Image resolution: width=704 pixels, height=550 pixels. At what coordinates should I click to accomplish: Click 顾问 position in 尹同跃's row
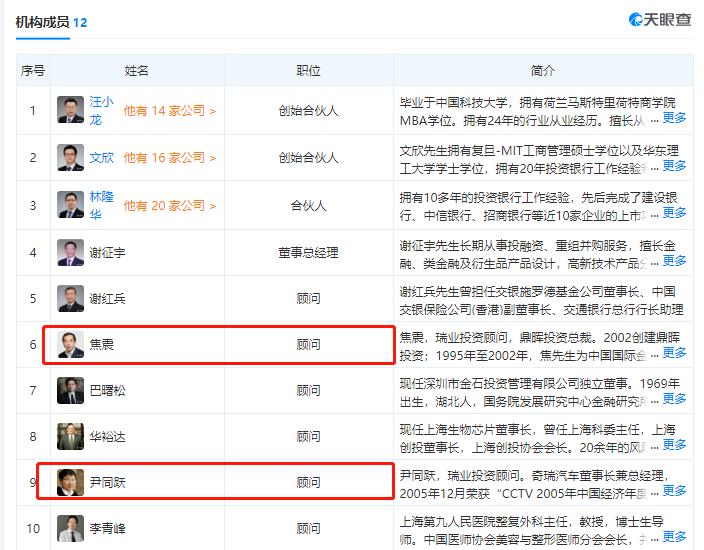[308, 483]
